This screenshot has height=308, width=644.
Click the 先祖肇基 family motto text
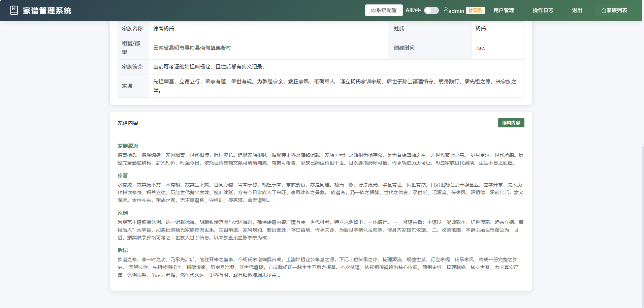click(335, 86)
